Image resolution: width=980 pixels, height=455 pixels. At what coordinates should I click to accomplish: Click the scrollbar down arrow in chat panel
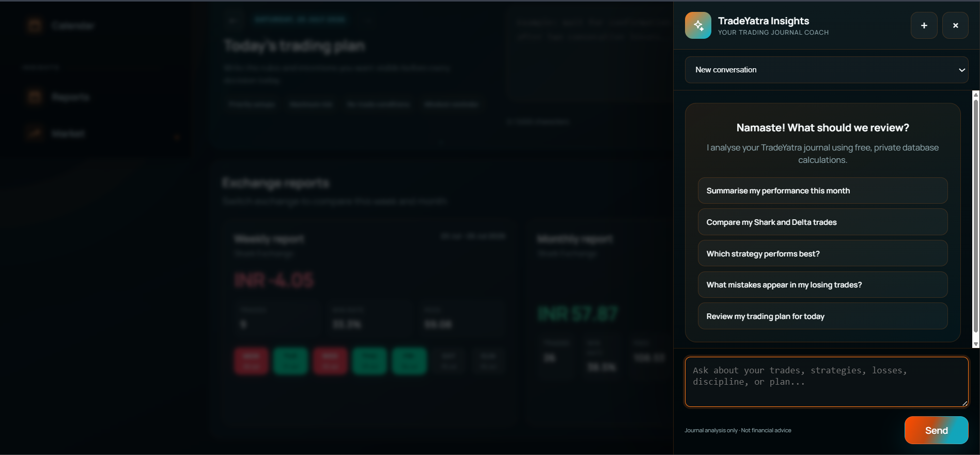[976, 344]
